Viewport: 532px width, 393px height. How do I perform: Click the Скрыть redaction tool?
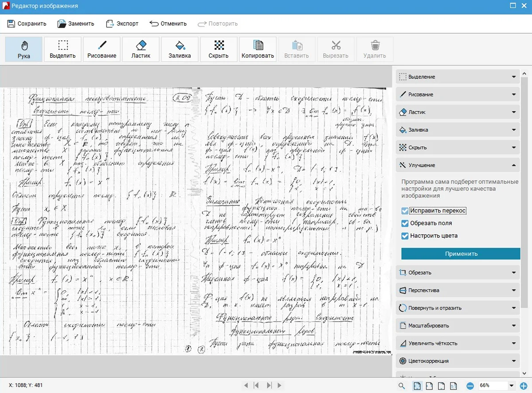219,49
